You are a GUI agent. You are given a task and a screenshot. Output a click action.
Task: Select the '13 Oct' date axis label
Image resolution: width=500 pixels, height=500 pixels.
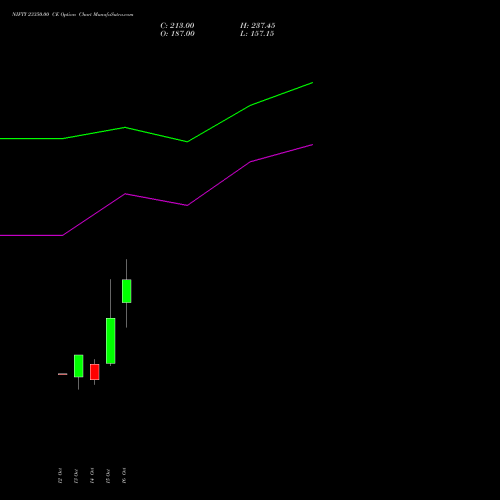pyautogui.click(x=76, y=476)
